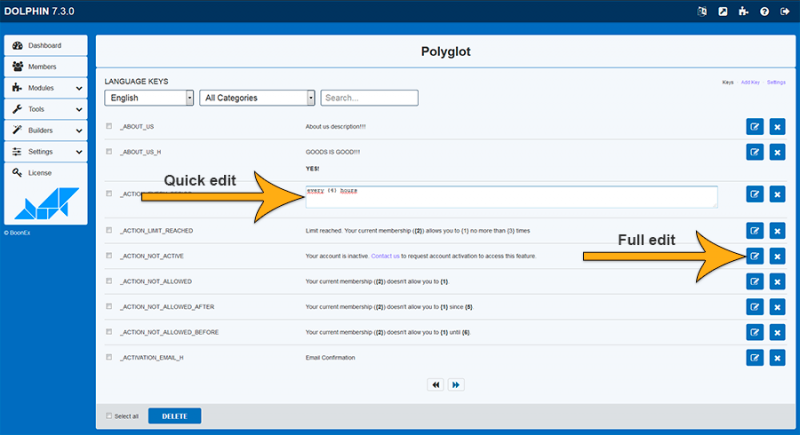Open Members in sidebar

click(46, 67)
